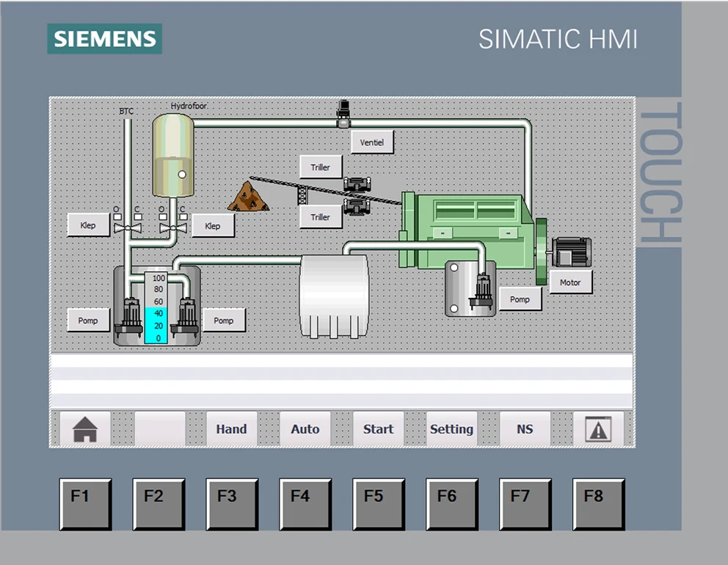Select the left submersible pump in the sump
728x565 pixels.
(130, 317)
